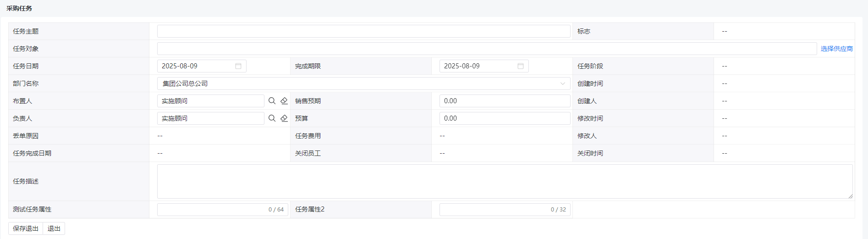The image size is (868, 239).
Task: Open the 集团公司总公司 department selector
Action: [364, 83]
